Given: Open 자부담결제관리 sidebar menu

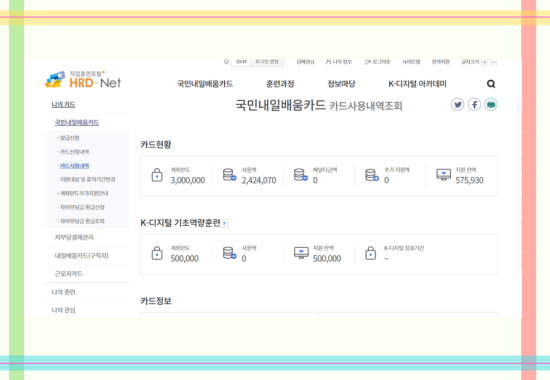Looking at the screenshot, I should (74, 238).
